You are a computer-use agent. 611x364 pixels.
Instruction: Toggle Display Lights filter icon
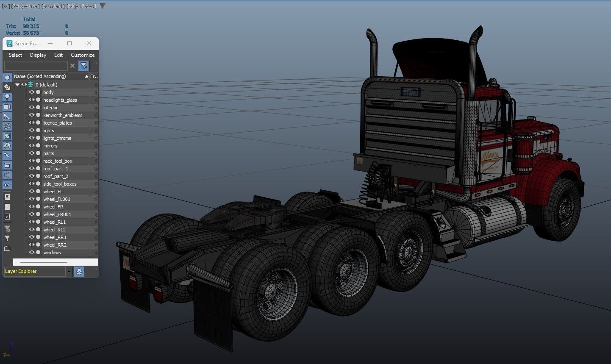[x=7, y=97]
